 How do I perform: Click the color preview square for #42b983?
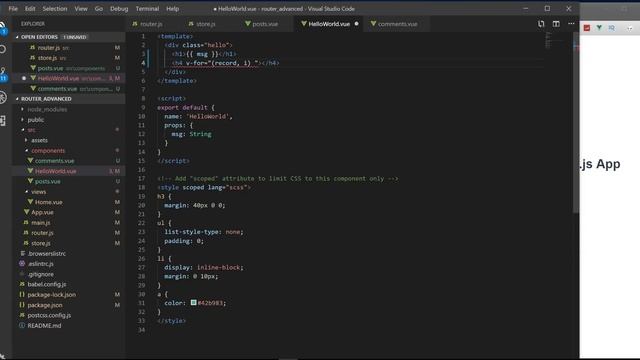(x=193, y=302)
